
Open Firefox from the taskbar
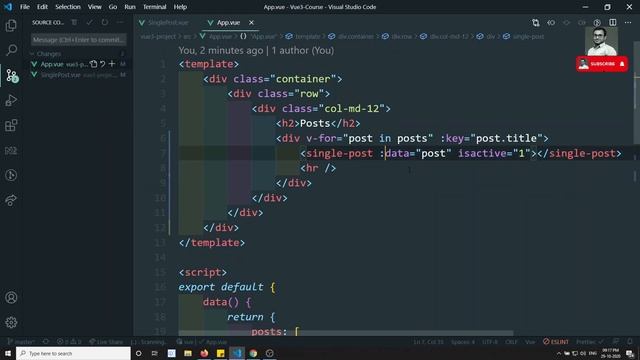204,353
